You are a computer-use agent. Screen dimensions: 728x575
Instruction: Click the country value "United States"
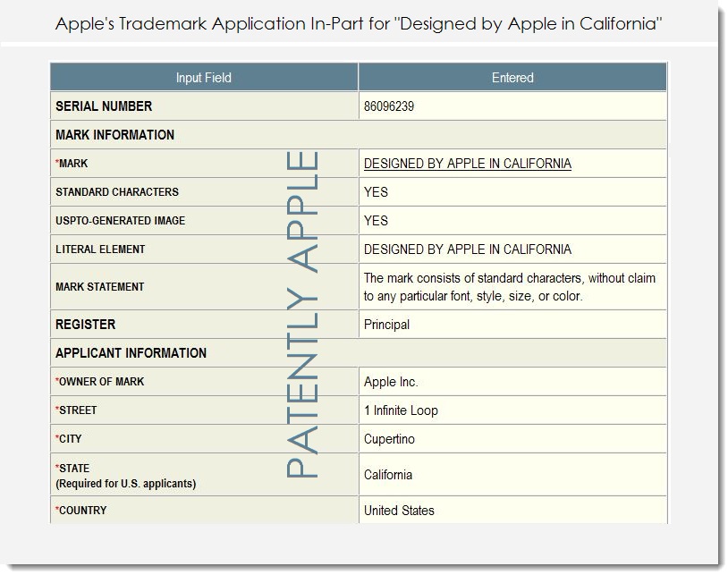tap(399, 511)
